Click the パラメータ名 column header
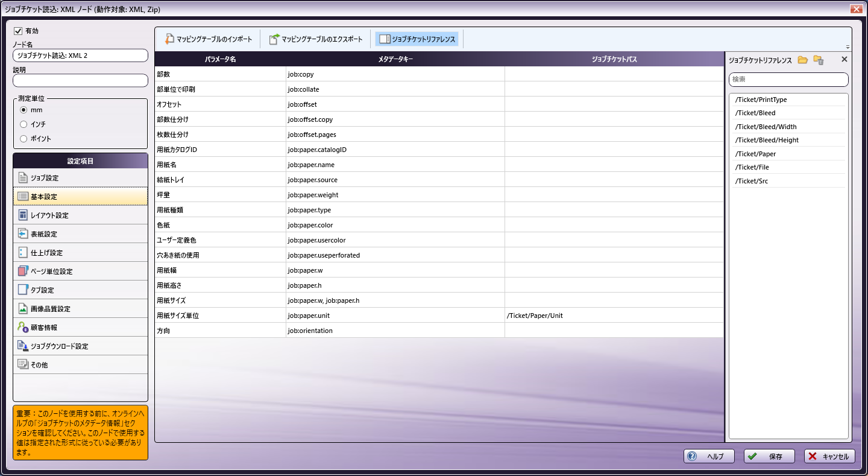The height and width of the screenshot is (476, 868). 220,59
